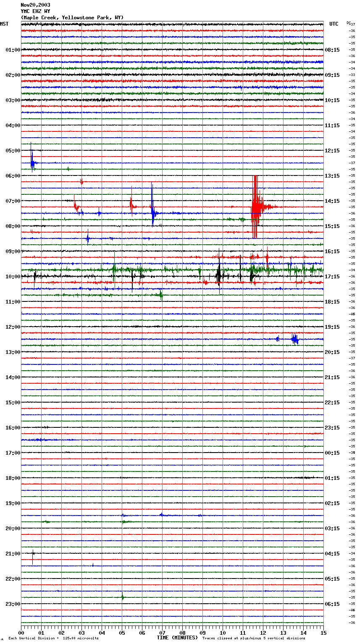Click the 21:15 UTC time label
The height and width of the screenshot is (644, 357).
tap(332, 377)
